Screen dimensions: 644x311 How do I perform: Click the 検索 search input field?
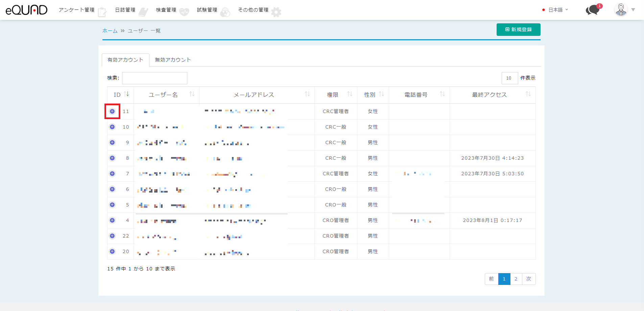pyautogui.click(x=154, y=78)
